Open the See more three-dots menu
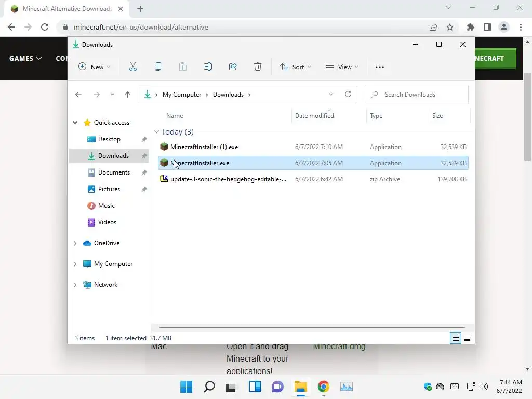This screenshot has width=532, height=399. point(380,67)
